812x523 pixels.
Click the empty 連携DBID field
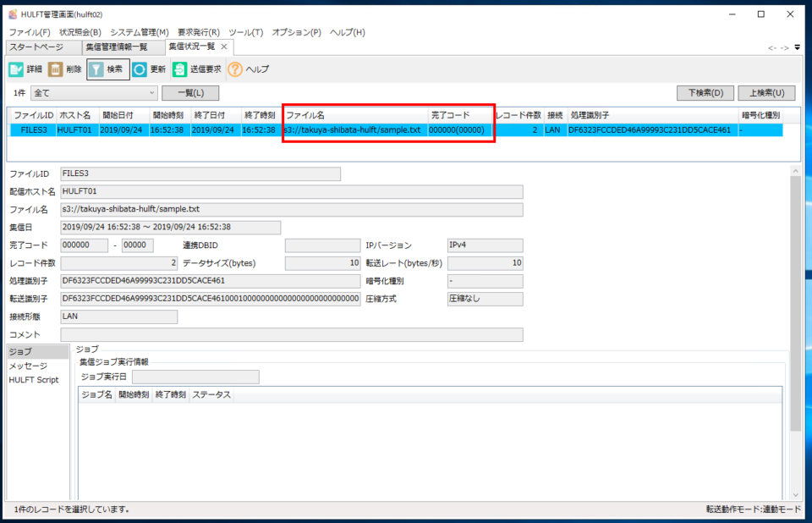(x=322, y=245)
